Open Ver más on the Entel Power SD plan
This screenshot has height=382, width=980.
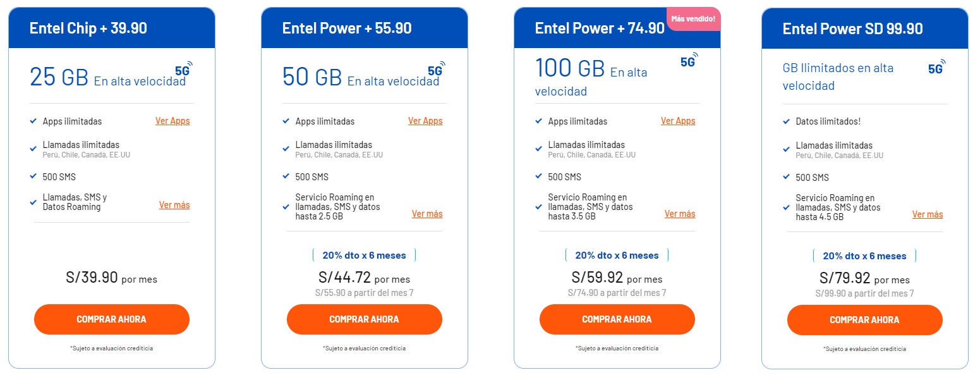(x=928, y=214)
